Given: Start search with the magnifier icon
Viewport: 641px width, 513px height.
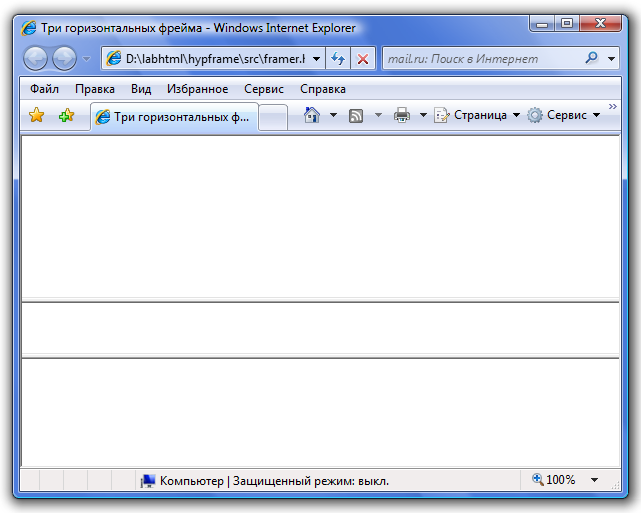Looking at the screenshot, I should tap(592, 58).
